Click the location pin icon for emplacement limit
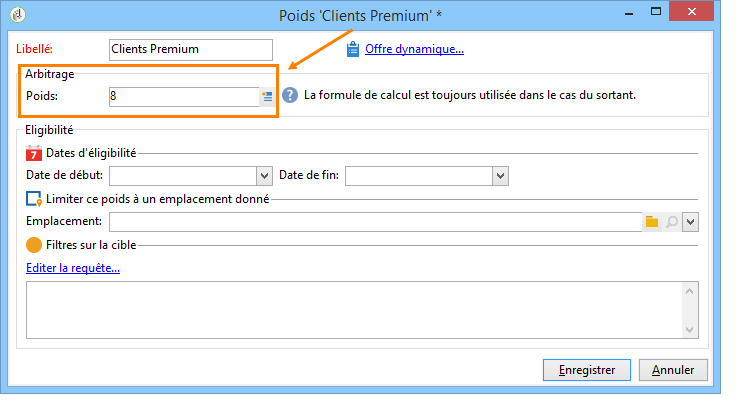 pos(34,199)
